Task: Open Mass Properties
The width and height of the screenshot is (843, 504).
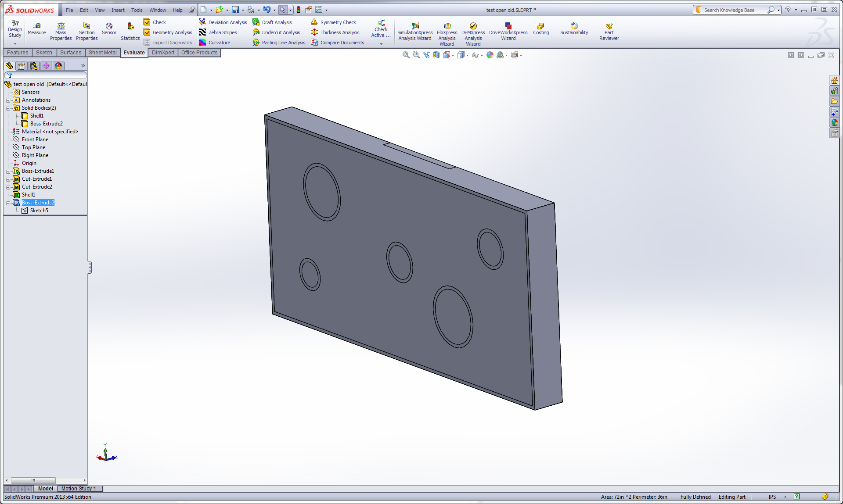Action: (61, 29)
